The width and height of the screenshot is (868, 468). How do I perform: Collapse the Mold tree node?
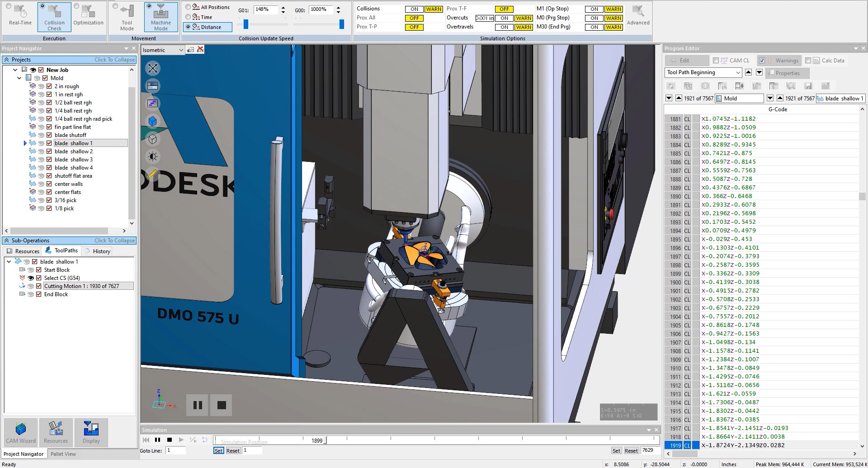(x=19, y=78)
